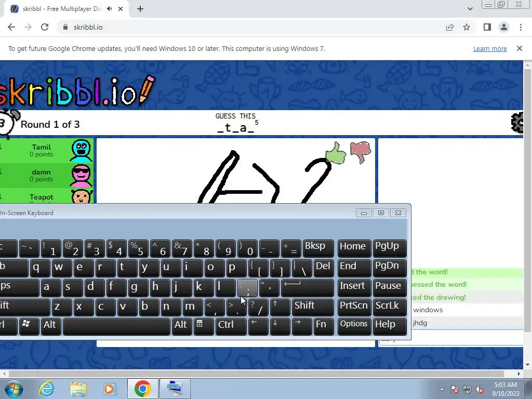Click the context menu key on keyboard

[204, 326]
